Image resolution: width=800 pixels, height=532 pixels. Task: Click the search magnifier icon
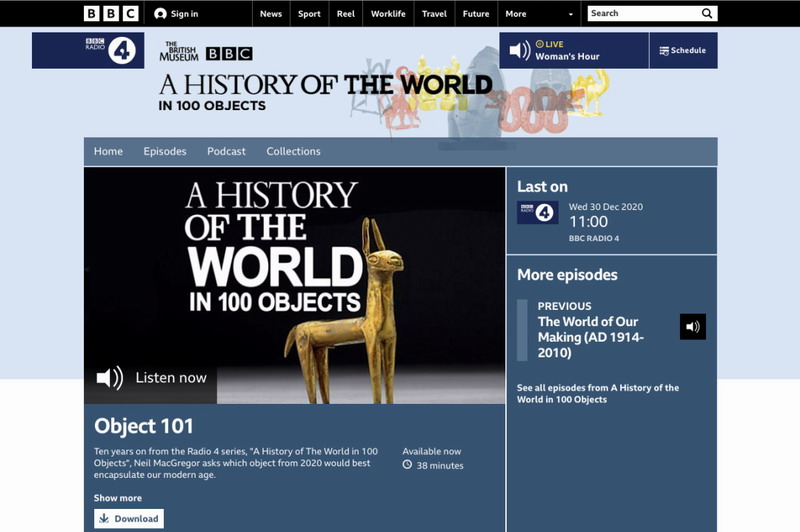pos(706,14)
